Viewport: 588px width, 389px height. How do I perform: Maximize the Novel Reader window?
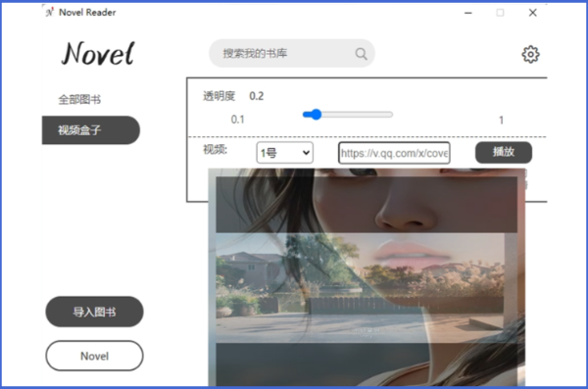pos(500,13)
